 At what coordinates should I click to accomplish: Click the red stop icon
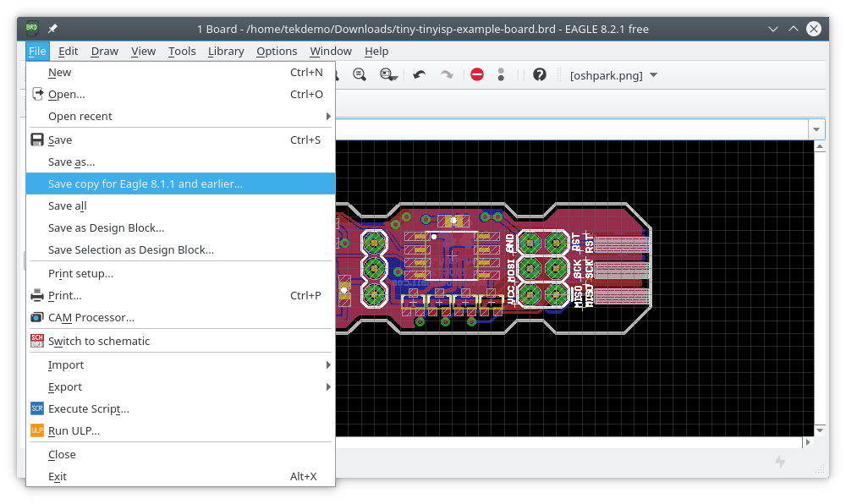pyautogui.click(x=477, y=74)
